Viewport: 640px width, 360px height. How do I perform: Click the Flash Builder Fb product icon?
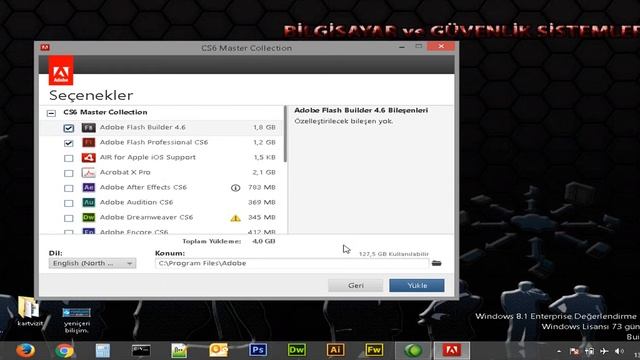tap(89, 127)
